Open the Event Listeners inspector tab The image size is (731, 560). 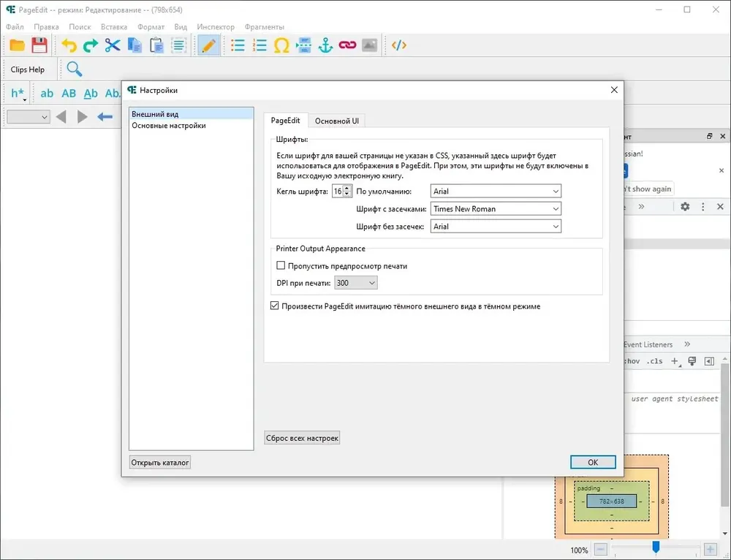coord(648,344)
